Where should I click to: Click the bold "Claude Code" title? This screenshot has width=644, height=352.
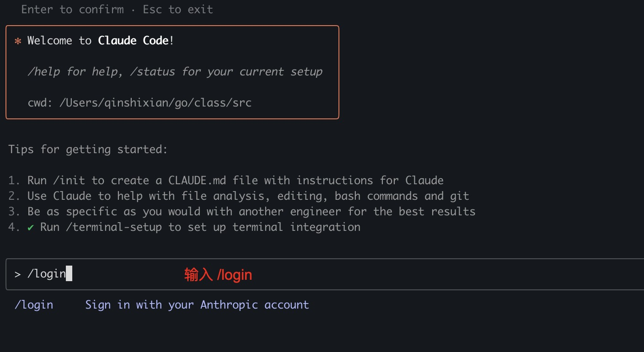(133, 41)
